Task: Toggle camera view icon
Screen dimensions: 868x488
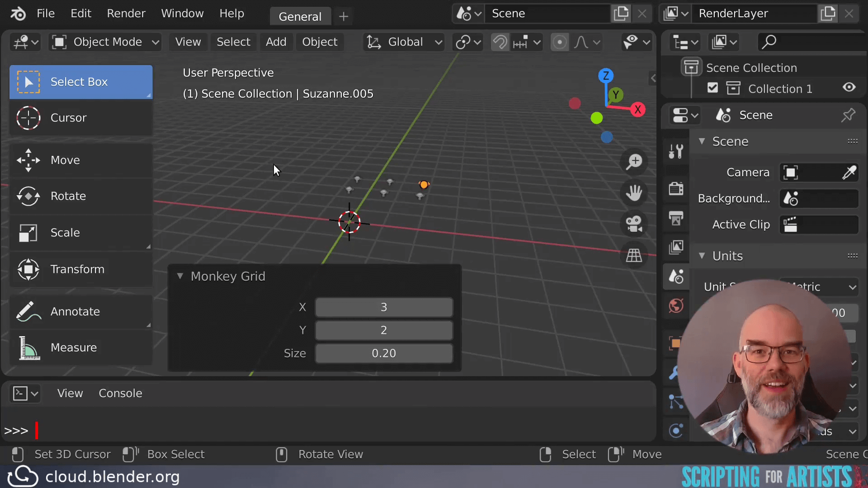Action: 634,224
